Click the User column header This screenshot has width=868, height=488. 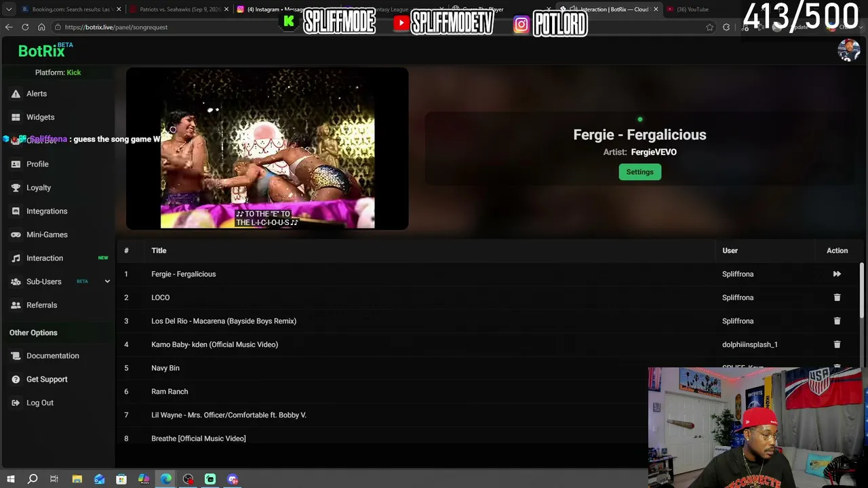730,251
